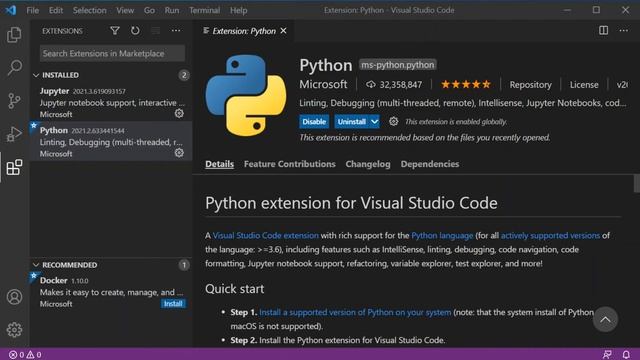Click the Uninstall button
This screenshot has height=360, width=640.
352,122
